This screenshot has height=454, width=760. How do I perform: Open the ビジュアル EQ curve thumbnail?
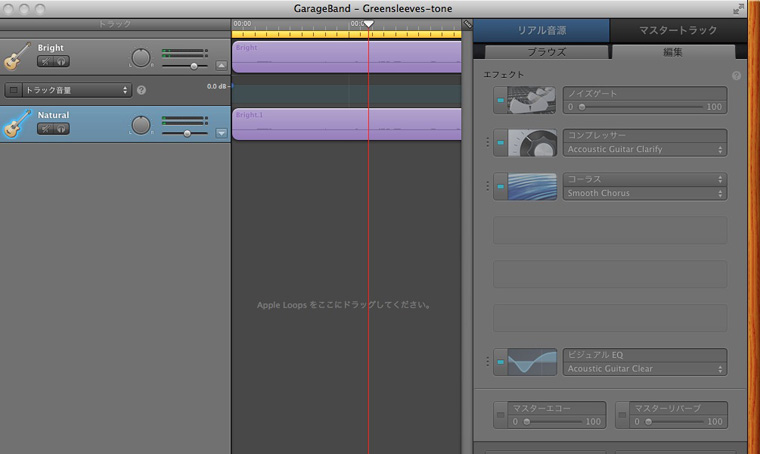point(532,362)
